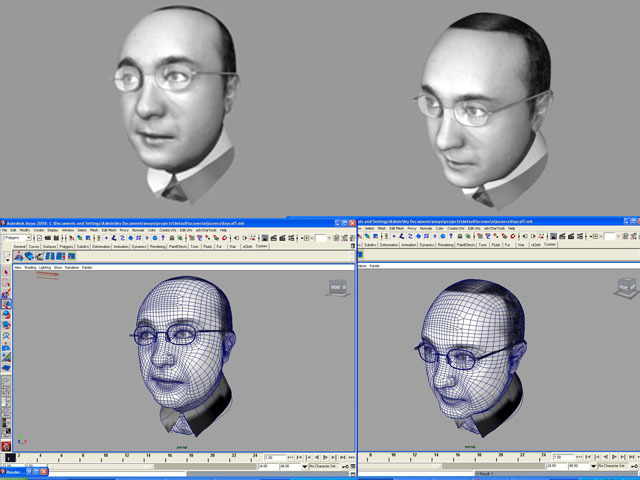Viewport: 640px width, 480px height.
Task: Click the current frame field in right timeline
Action: [x=564, y=457]
